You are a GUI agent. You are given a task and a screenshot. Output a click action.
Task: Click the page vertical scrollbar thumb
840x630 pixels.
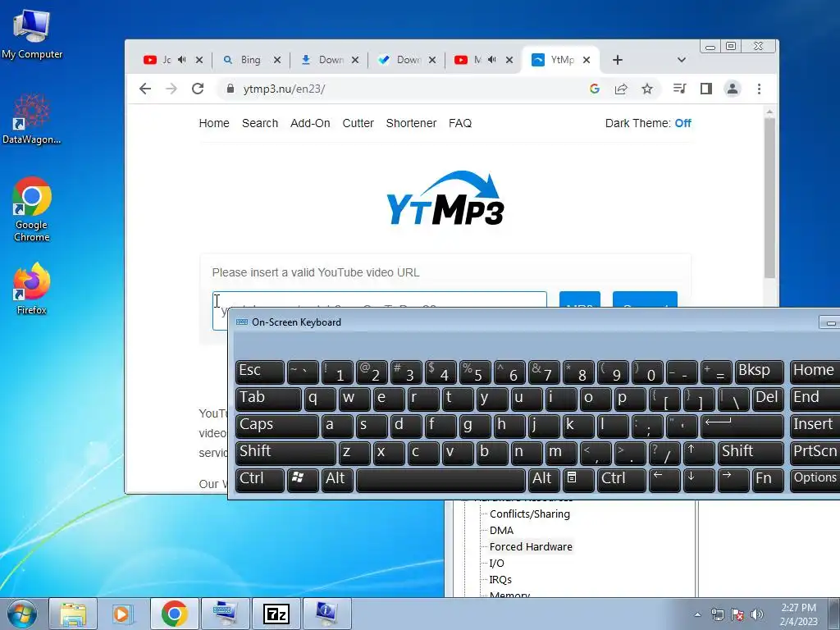click(x=769, y=197)
